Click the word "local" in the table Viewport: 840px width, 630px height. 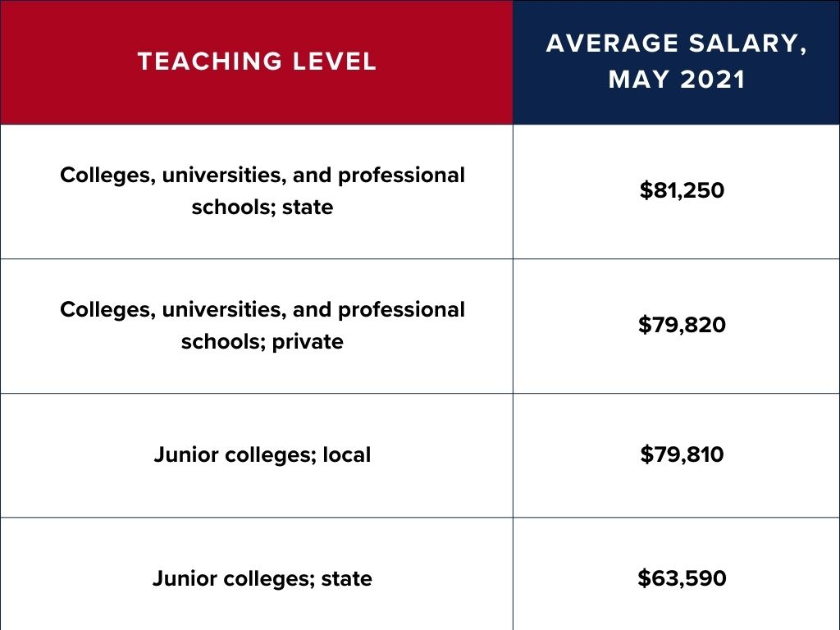coord(346,454)
